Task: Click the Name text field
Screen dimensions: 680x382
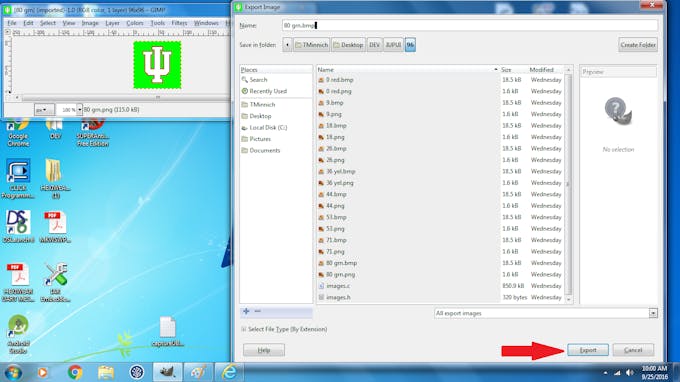Action: [470, 26]
